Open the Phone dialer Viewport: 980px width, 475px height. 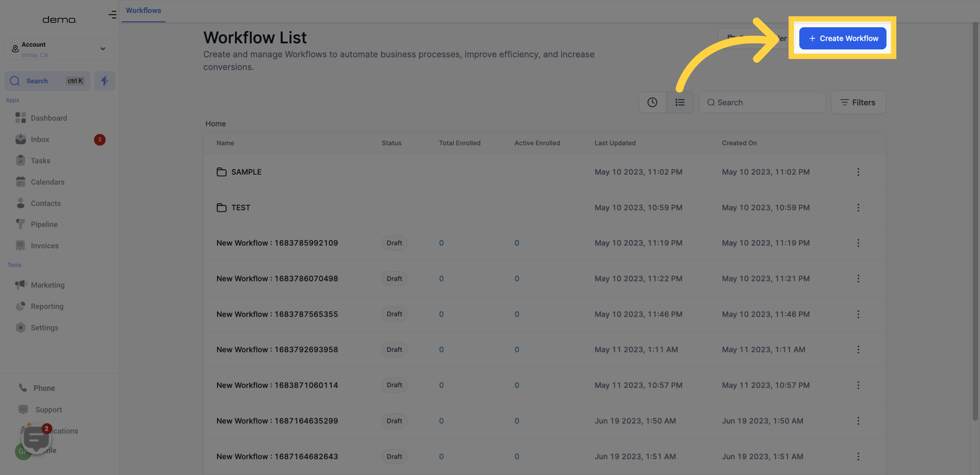(44, 388)
